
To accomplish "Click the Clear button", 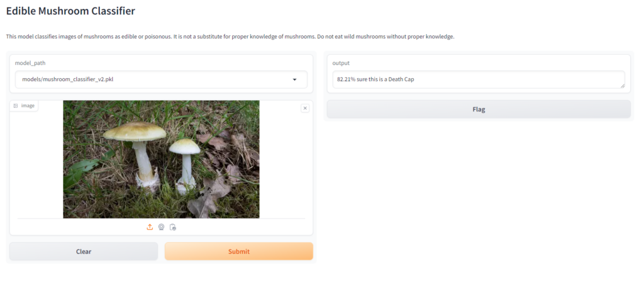I will pos(84,251).
